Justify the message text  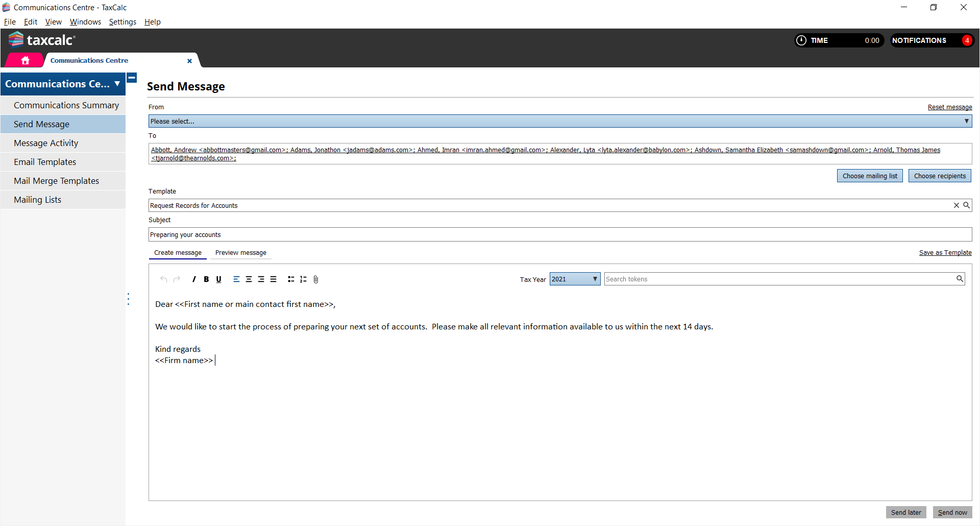(x=273, y=279)
